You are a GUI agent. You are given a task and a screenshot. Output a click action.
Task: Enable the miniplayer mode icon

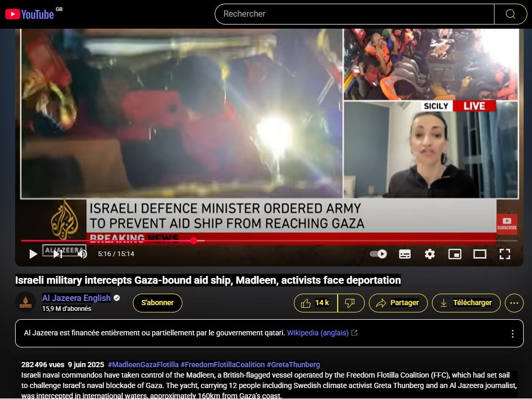455,254
